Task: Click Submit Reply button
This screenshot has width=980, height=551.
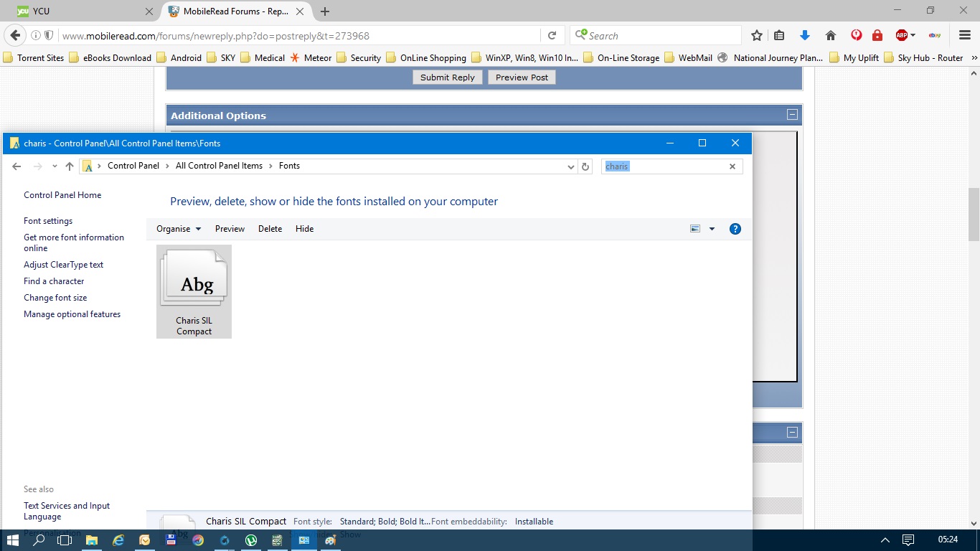Action: pos(448,77)
